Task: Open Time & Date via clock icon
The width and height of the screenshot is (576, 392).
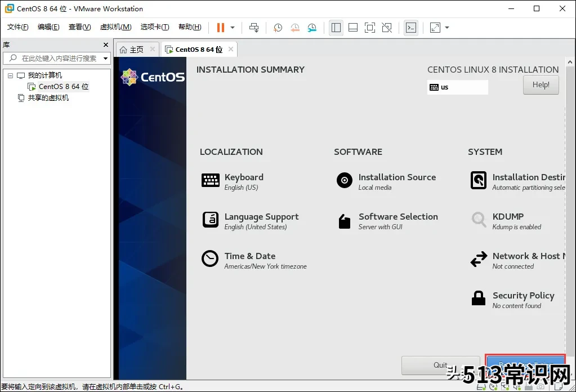Action: (x=210, y=259)
